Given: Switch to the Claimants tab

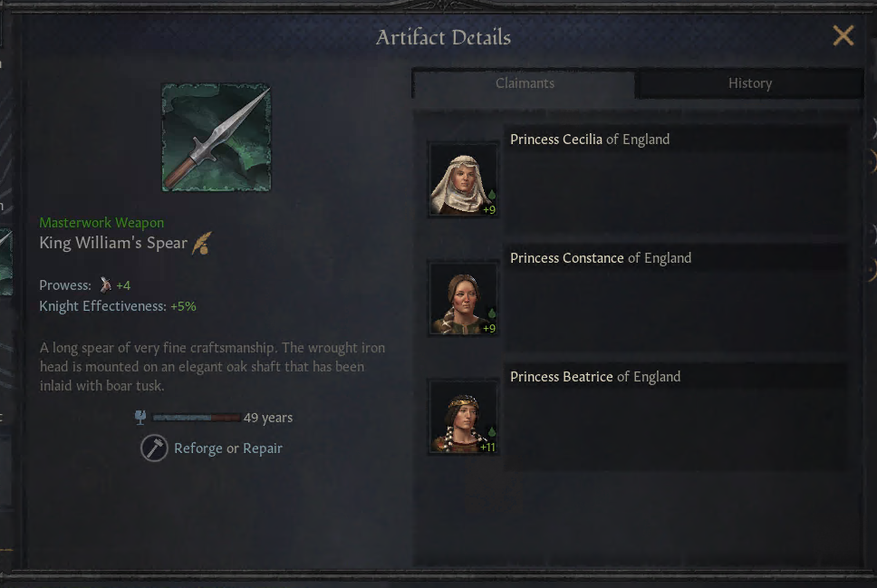Looking at the screenshot, I should tap(525, 83).
